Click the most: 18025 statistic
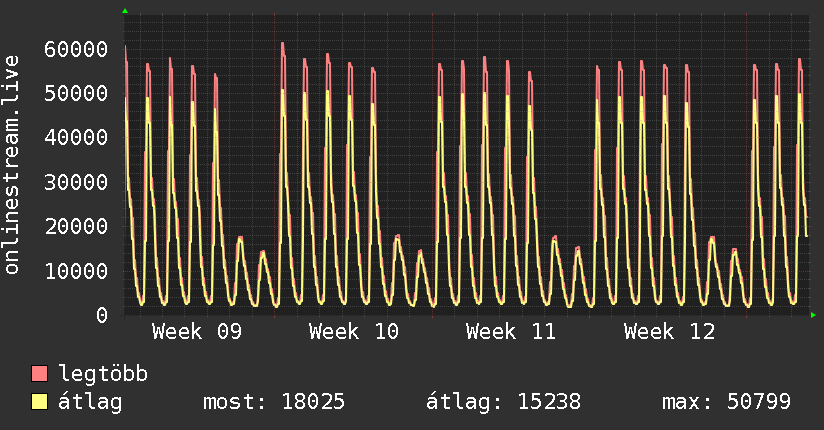 click(x=274, y=402)
